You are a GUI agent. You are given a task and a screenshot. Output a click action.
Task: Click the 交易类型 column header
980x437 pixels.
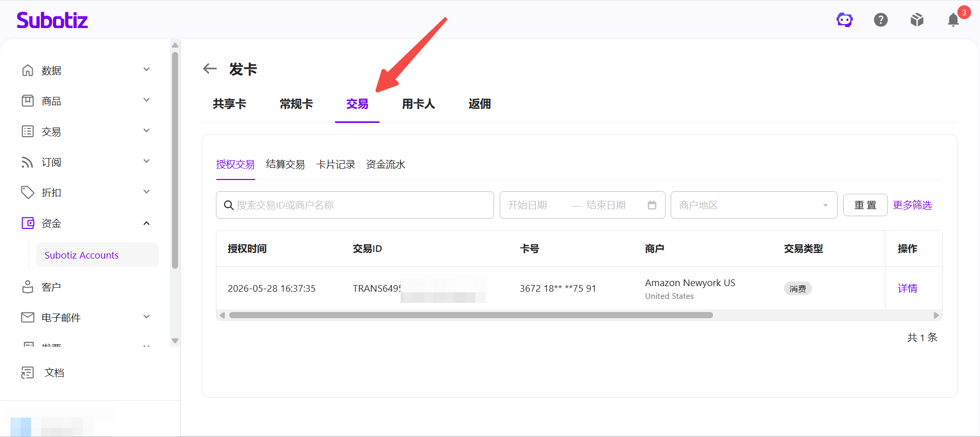(x=803, y=248)
